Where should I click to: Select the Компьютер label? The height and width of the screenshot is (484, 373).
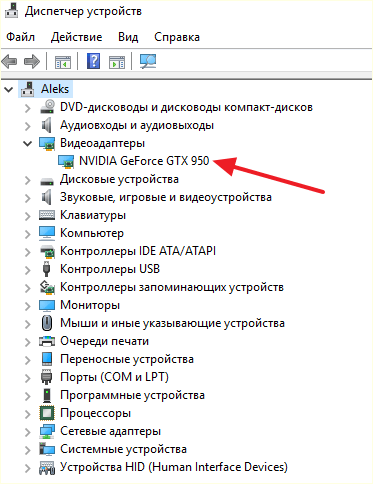[92, 233]
